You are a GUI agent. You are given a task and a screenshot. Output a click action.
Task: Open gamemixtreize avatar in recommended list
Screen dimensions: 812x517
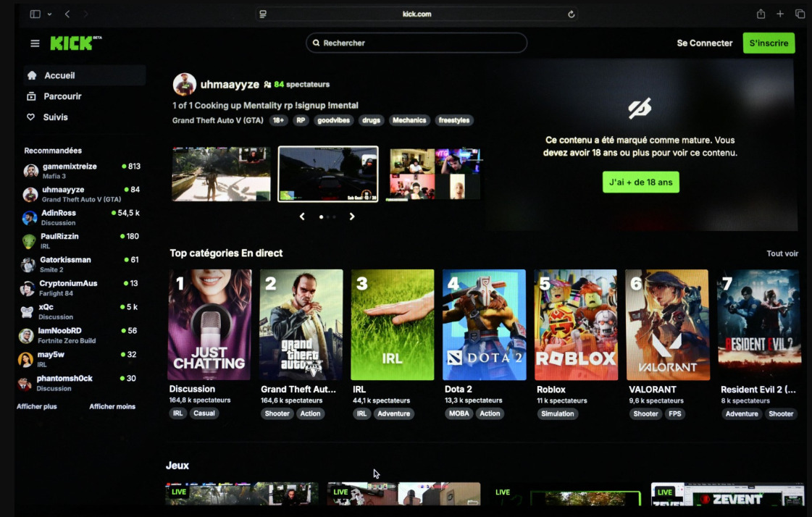click(31, 171)
